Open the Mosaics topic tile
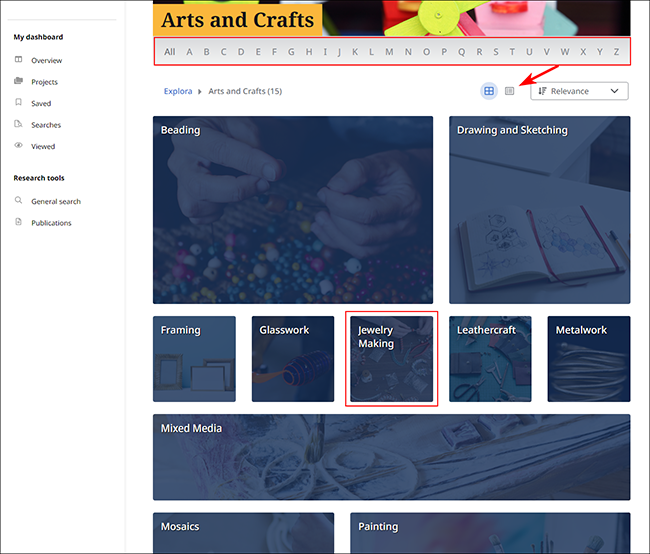650x554 pixels. point(243,533)
